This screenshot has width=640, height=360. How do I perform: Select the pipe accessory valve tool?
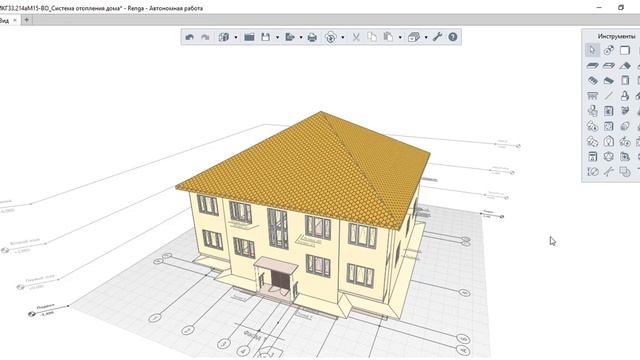click(592, 126)
